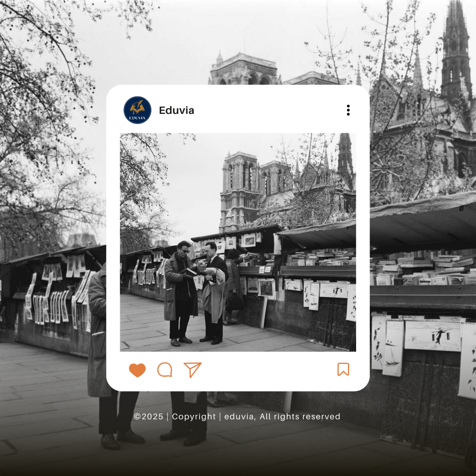Open the three-dot more options menu
Viewport: 476px width, 476px height.
pyautogui.click(x=348, y=110)
